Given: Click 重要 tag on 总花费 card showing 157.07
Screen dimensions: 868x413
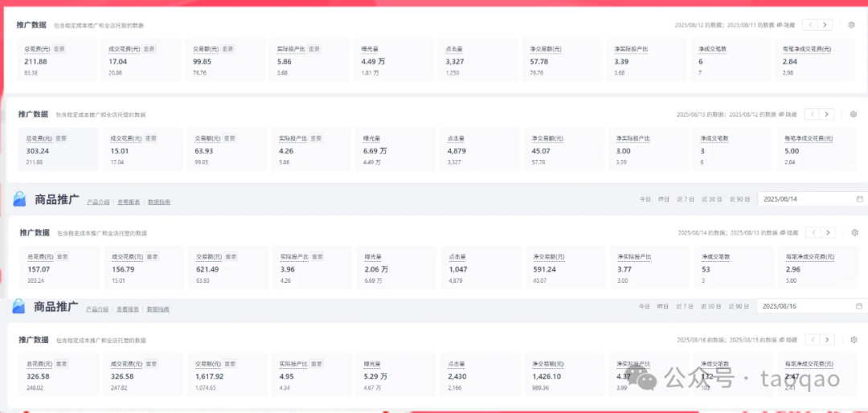Looking at the screenshot, I should [63, 257].
